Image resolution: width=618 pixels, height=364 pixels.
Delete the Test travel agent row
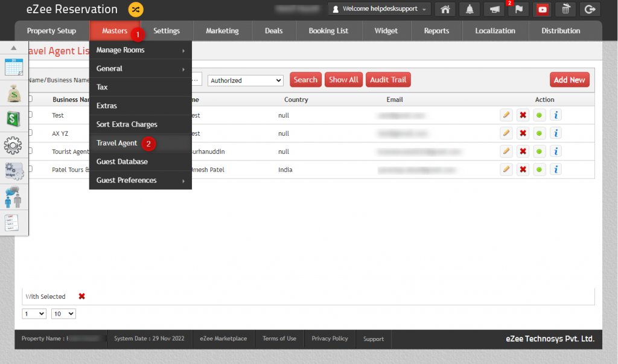(x=523, y=115)
